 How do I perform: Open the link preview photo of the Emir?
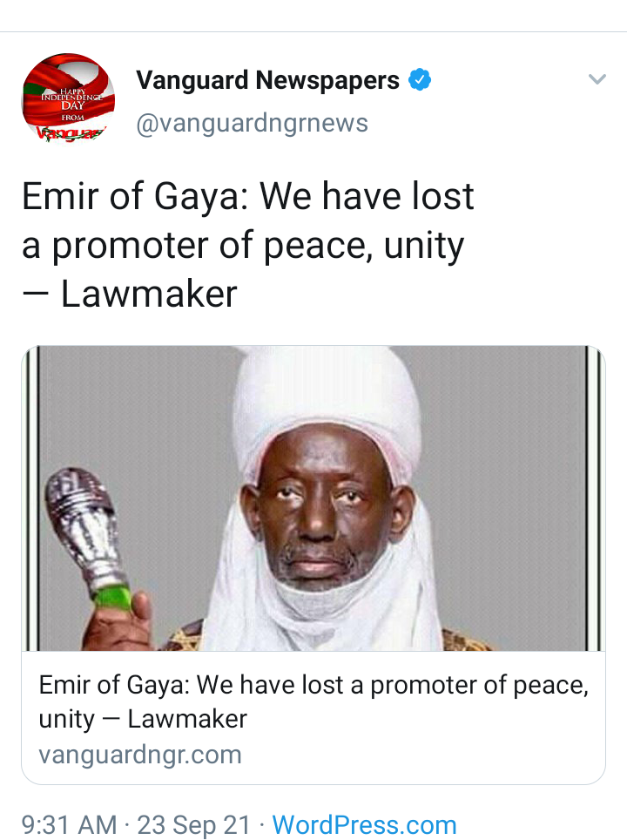[x=313, y=498]
